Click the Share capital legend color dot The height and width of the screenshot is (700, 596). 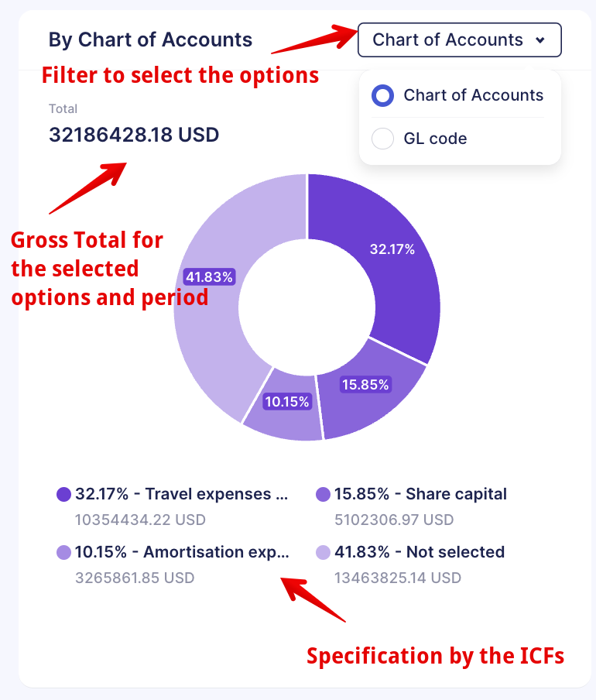pyautogui.click(x=323, y=494)
